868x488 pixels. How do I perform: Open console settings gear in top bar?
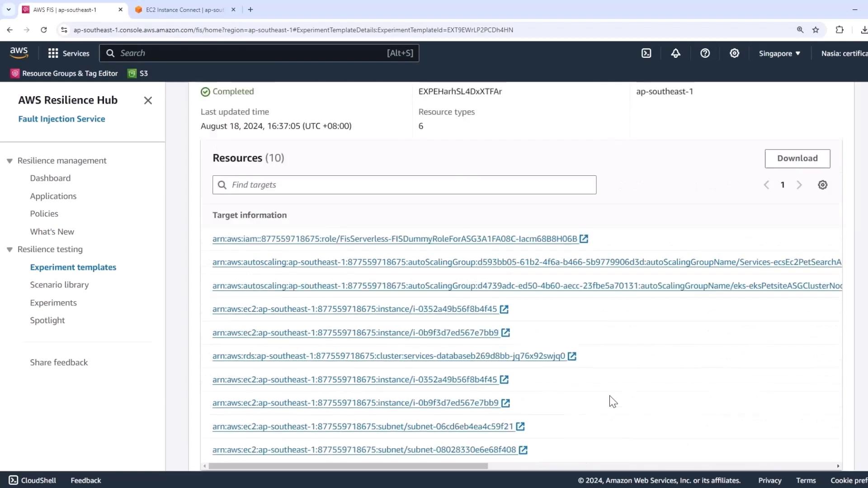pos(734,53)
